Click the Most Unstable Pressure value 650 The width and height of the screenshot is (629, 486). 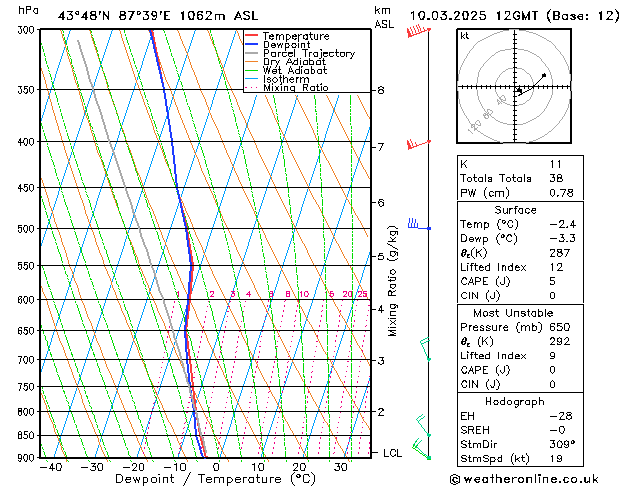tap(560, 327)
